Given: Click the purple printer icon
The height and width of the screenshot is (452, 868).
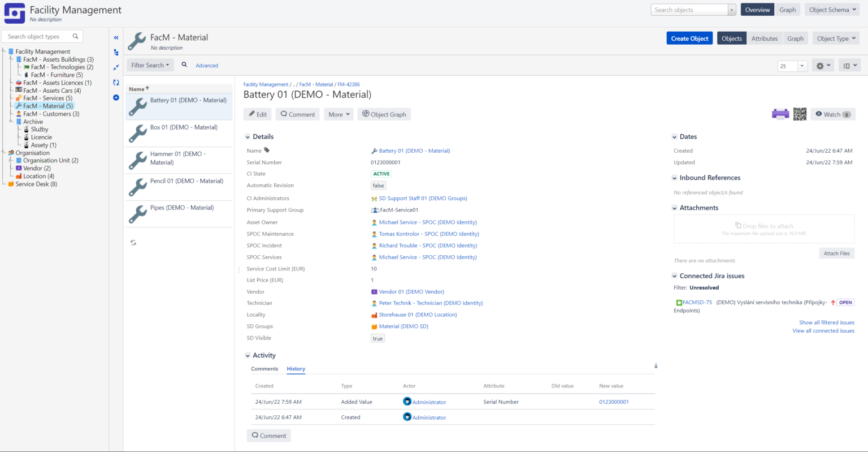Looking at the screenshot, I should (780, 114).
